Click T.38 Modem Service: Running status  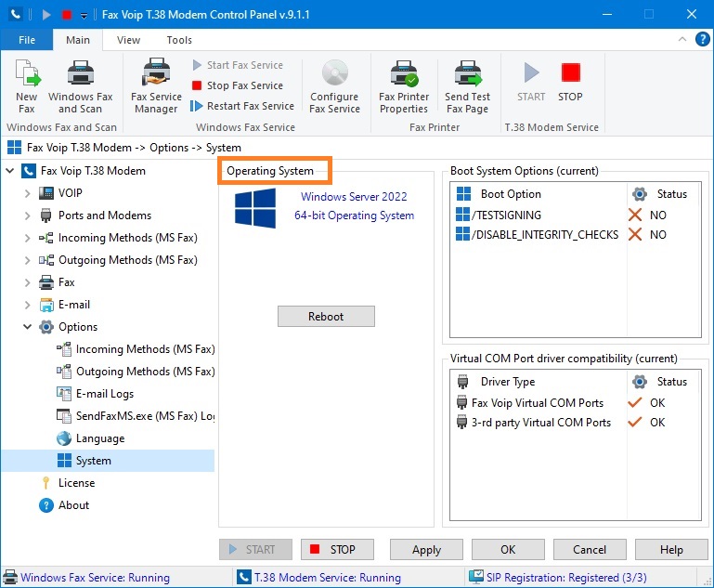328,578
